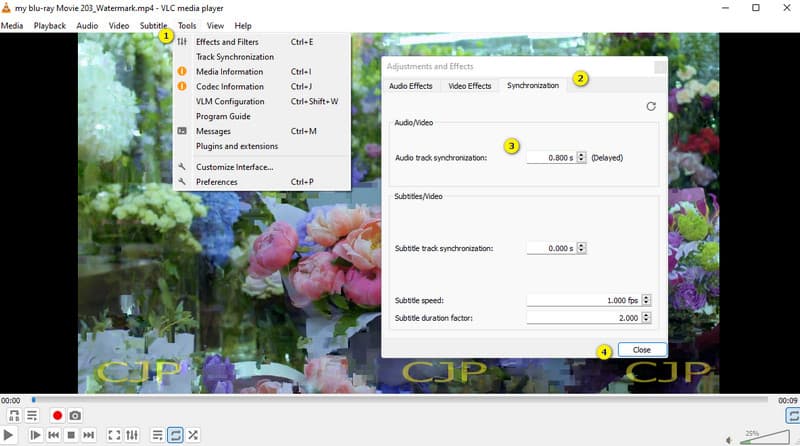The width and height of the screenshot is (800, 446).
Task: Take a snapshot with the camera icon
Action: tap(75, 415)
